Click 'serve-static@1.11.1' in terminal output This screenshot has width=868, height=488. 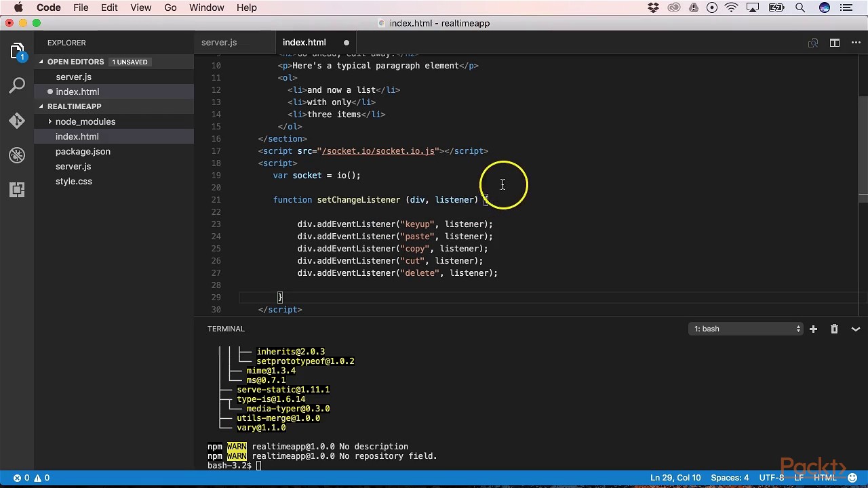[283, 390]
